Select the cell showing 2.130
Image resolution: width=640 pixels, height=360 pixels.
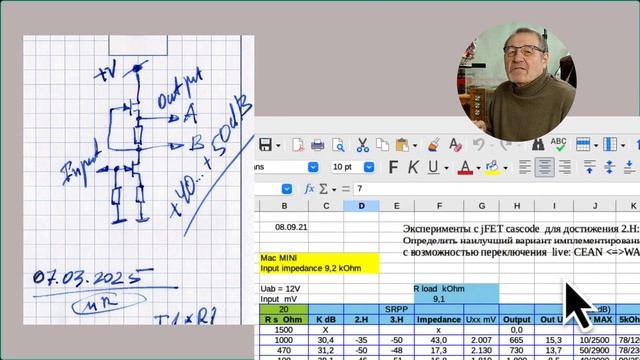pos(482,350)
